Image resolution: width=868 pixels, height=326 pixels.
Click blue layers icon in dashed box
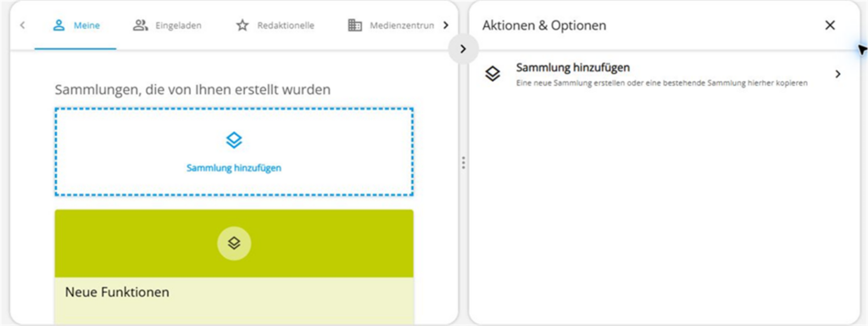(x=234, y=140)
